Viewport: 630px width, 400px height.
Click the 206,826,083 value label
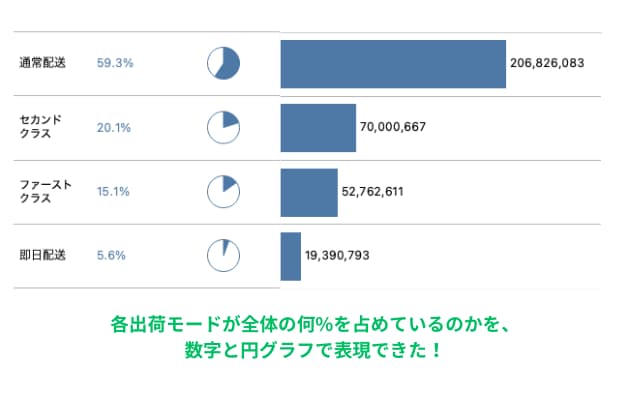tap(546, 63)
